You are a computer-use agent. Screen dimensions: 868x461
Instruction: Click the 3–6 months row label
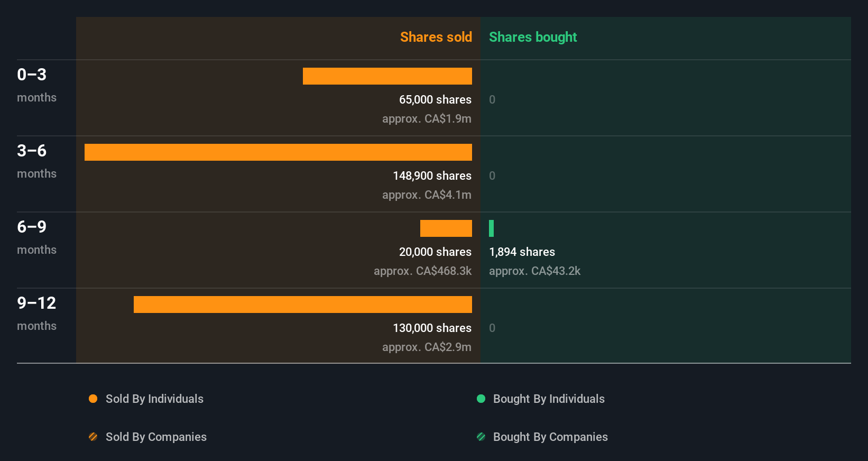pyautogui.click(x=36, y=161)
